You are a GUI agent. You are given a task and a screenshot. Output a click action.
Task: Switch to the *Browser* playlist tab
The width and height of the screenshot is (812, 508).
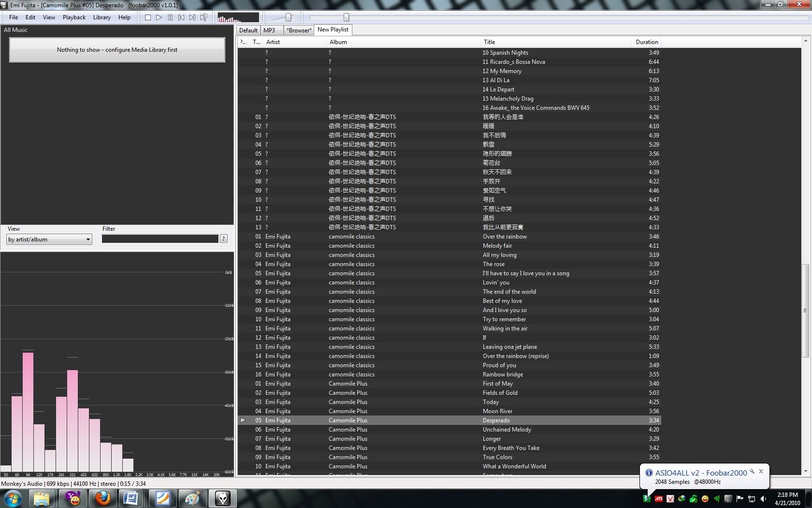(x=299, y=30)
